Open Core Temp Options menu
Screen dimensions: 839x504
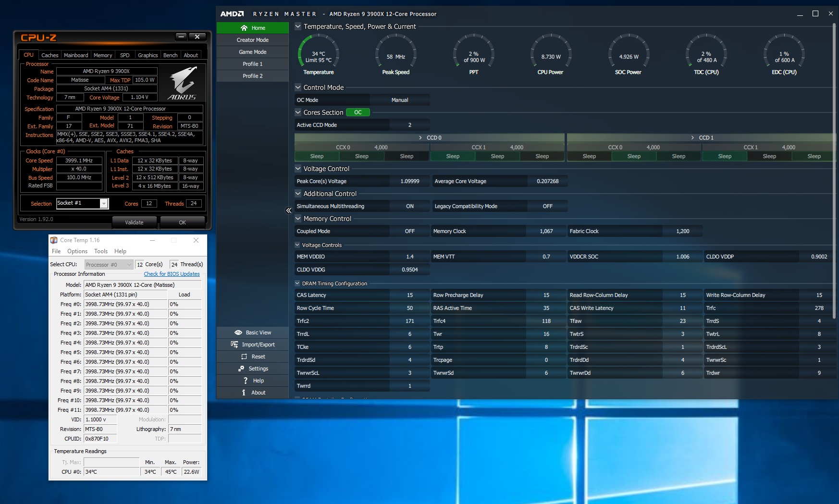point(77,251)
